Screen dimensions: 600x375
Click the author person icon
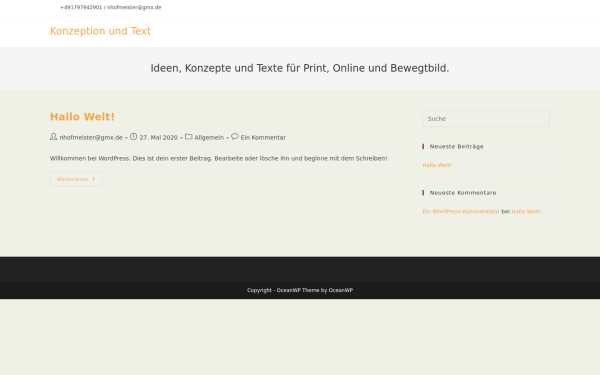[54, 137]
